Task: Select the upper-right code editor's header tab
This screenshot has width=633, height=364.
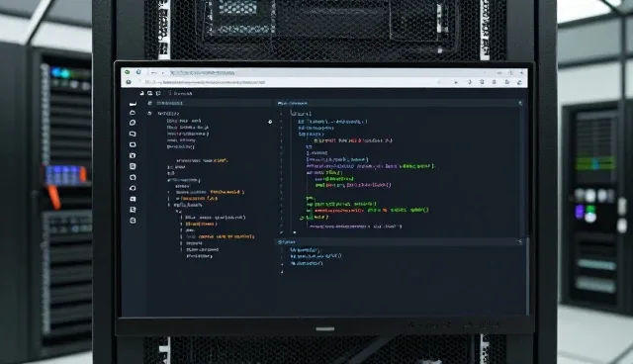Action: click(293, 104)
